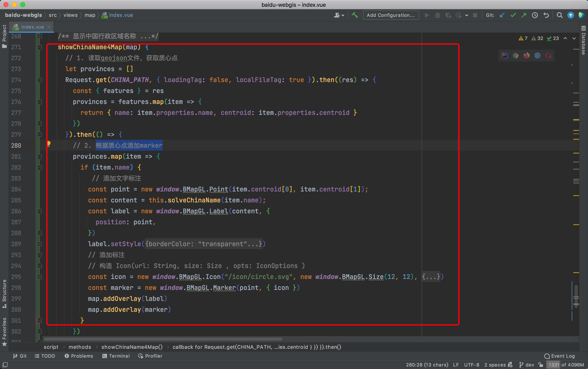Click the Debug bug icon
The width and height of the screenshot is (588, 369).
(x=437, y=15)
